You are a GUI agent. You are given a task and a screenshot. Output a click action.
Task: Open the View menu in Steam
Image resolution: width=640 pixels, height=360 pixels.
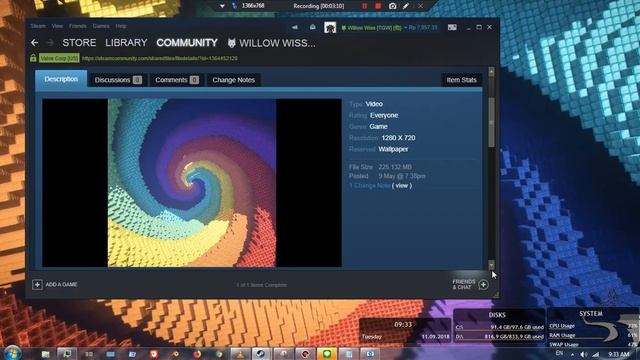(57, 26)
